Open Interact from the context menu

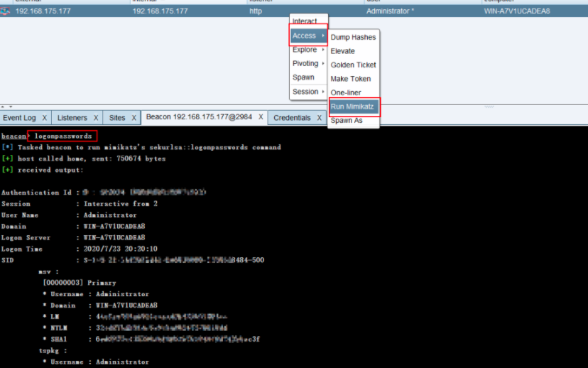[x=305, y=21]
